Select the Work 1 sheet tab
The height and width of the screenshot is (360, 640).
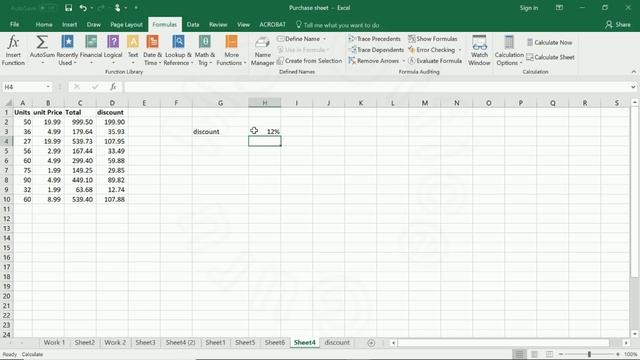(54, 342)
